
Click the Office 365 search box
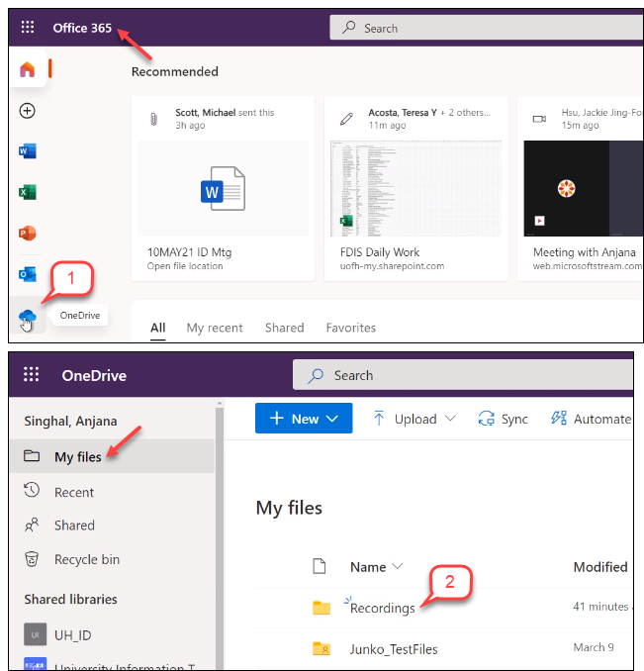click(486, 28)
